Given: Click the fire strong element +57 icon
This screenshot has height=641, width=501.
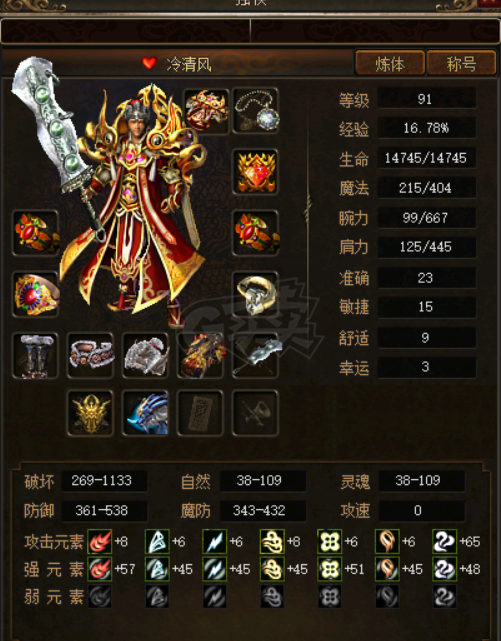Looking at the screenshot, I should (100, 569).
